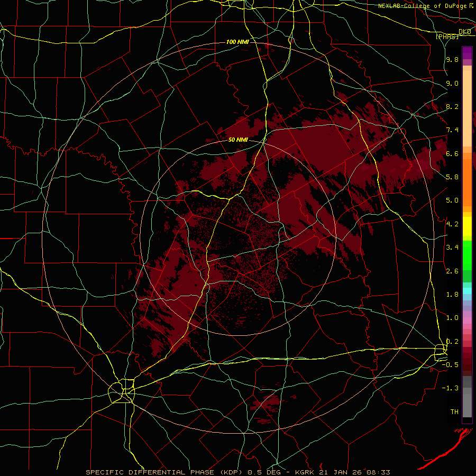Select the 7.4 scale label
Image resolution: width=476 pixels, height=476 pixels.
(452, 130)
